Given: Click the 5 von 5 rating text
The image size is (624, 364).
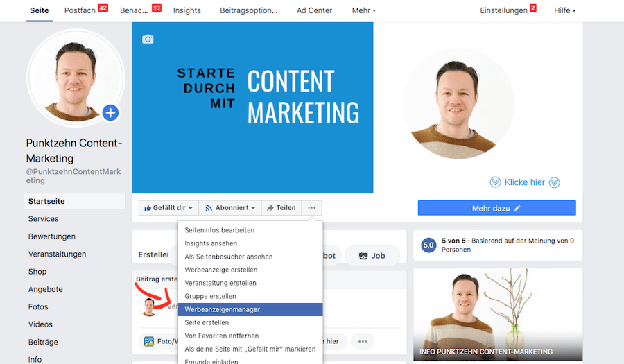Looking at the screenshot, I should pos(453,241).
